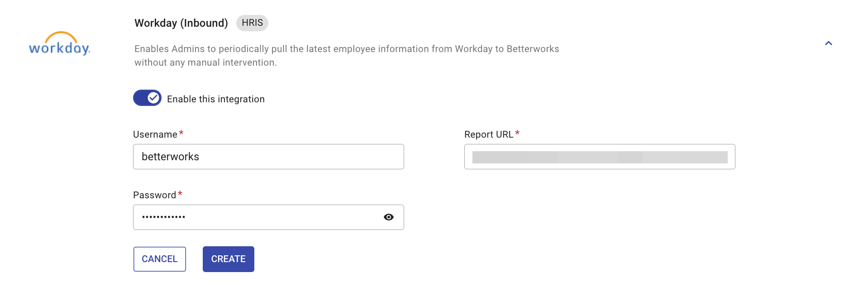This screenshot has height=287, width=868.
Task: Click the CANCEL button
Action: tap(160, 259)
